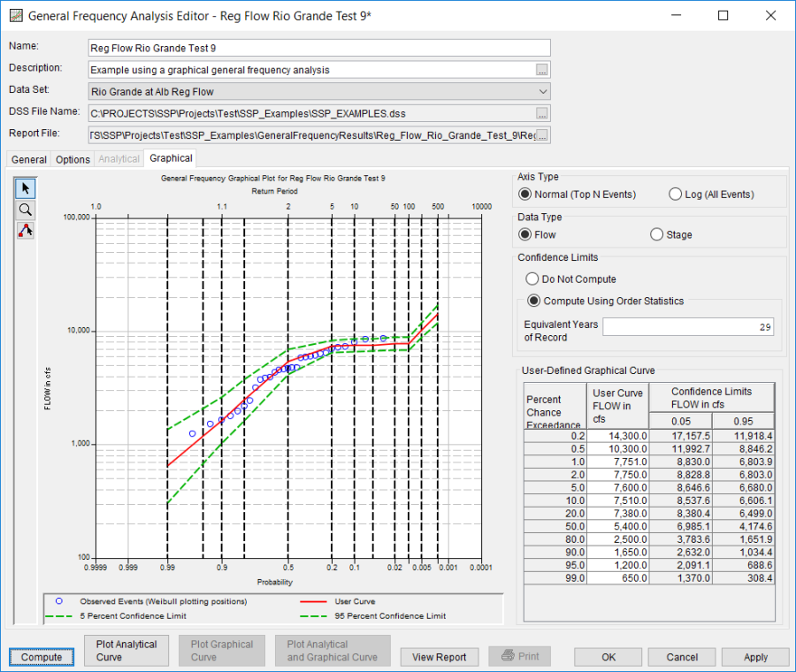Open the Description editor ellipsis button

(x=542, y=69)
